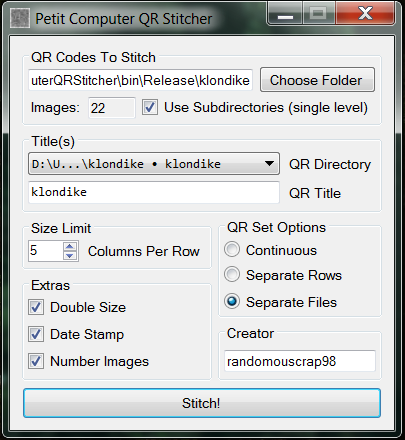Click the Creator name field
The width and height of the screenshot is (405, 440).
(300, 361)
